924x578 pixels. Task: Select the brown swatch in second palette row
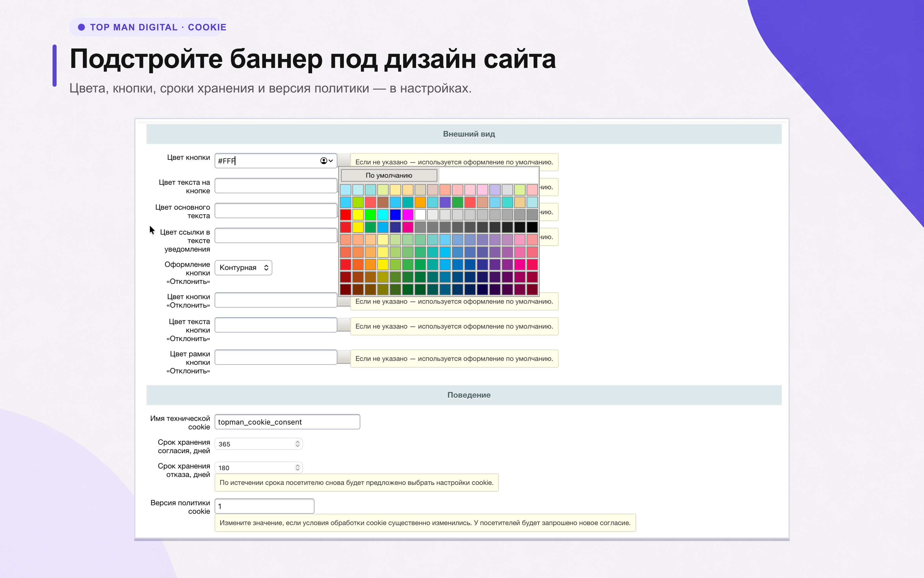click(383, 202)
